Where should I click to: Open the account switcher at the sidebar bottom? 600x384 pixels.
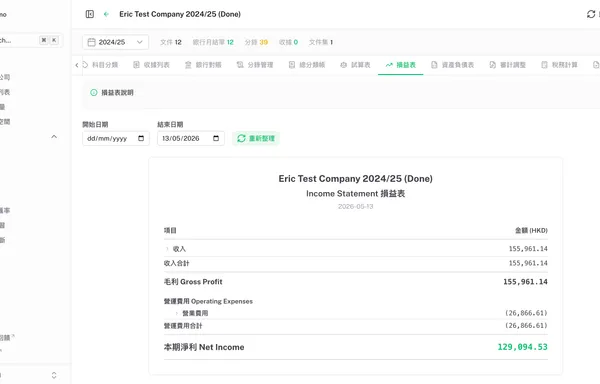coord(54,375)
